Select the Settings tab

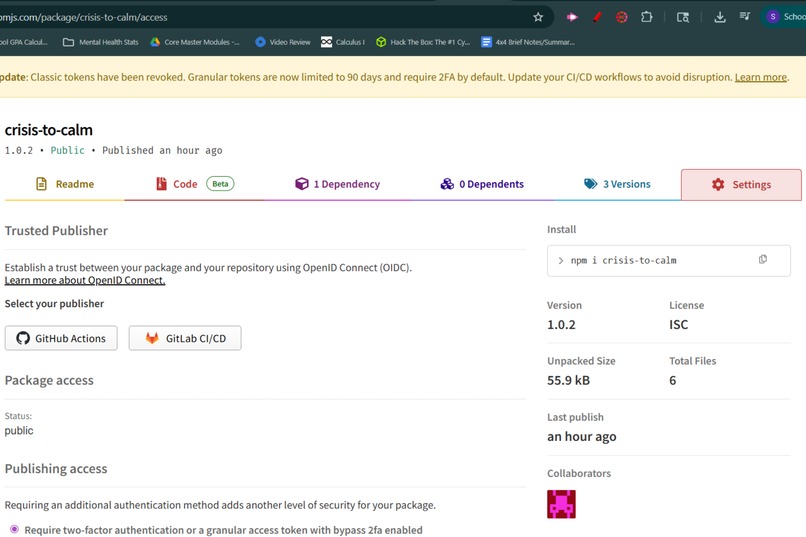tap(741, 184)
